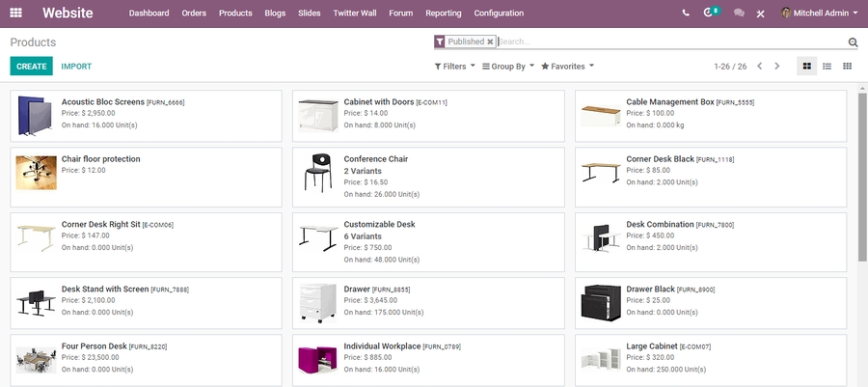Open the Blogs menu

coord(275,13)
